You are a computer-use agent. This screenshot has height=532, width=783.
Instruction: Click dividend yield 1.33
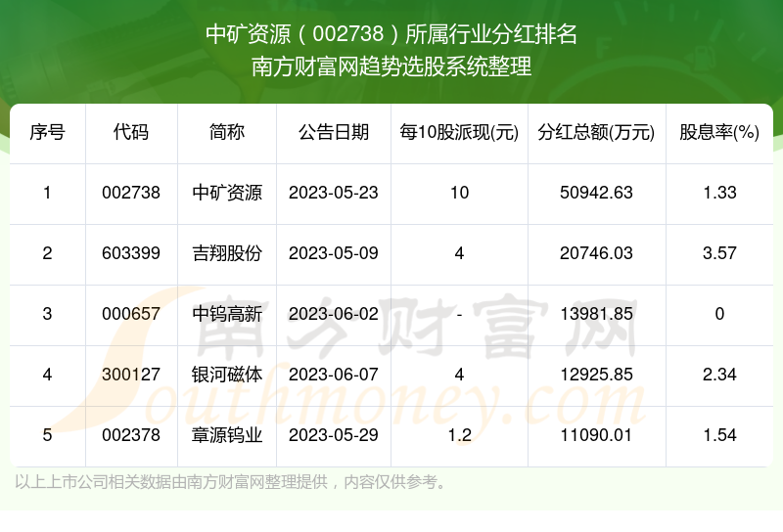coord(719,193)
